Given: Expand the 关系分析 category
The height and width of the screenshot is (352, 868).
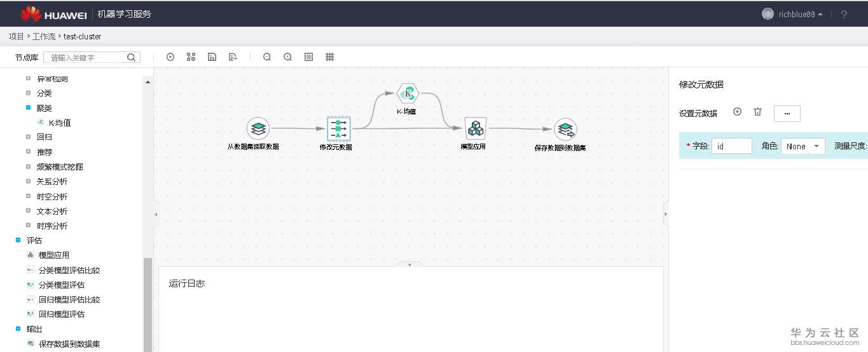Looking at the screenshot, I should 28,181.
